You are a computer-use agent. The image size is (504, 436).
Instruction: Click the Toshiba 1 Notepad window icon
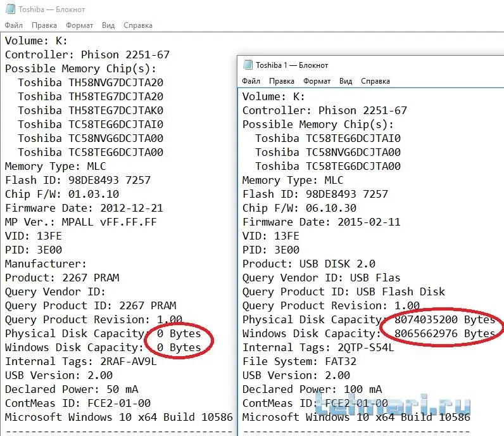pyautogui.click(x=248, y=65)
